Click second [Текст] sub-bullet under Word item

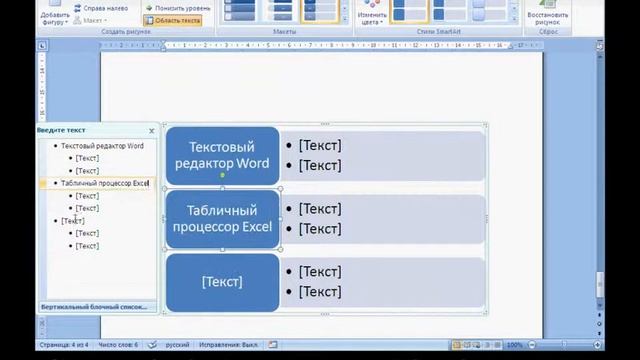point(87,171)
